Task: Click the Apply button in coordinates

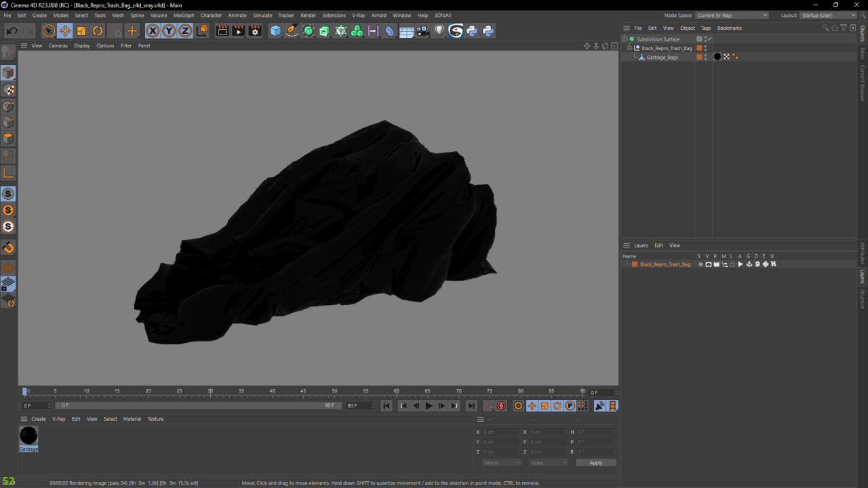Action: click(x=596, y=463)
